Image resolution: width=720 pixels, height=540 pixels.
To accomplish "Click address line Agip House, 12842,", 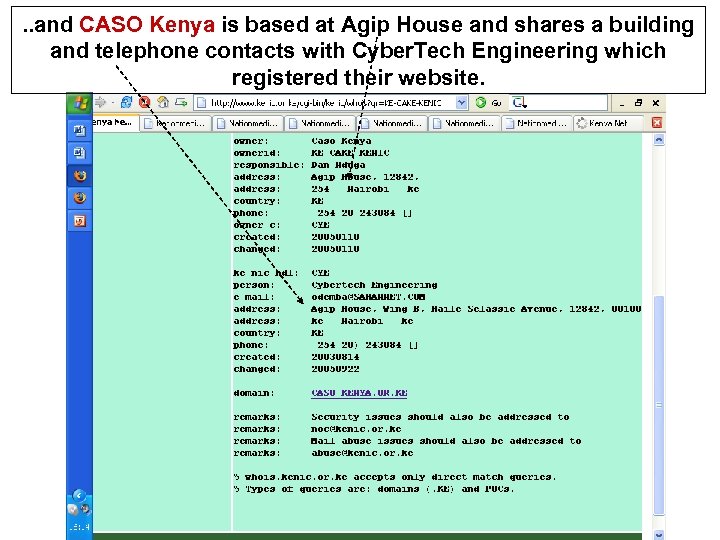I will (x=365, y=177).
